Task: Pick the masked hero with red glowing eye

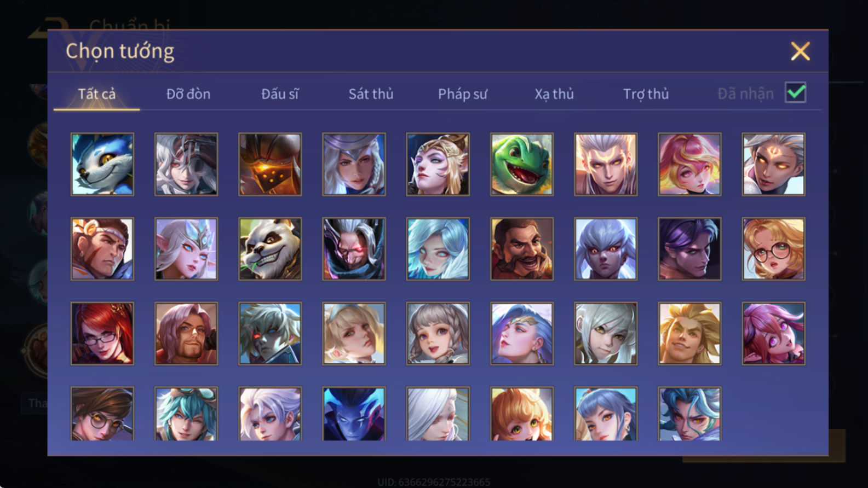Action: point(354,249)
